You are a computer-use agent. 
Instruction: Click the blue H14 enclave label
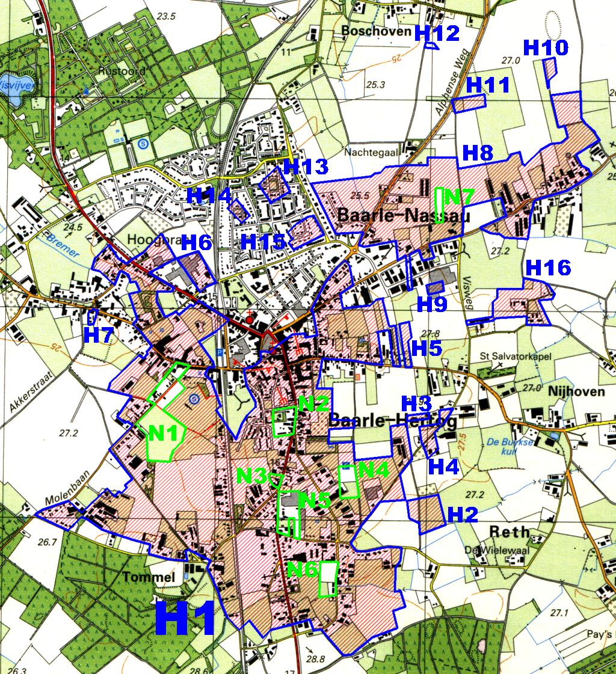coord(209,197)
